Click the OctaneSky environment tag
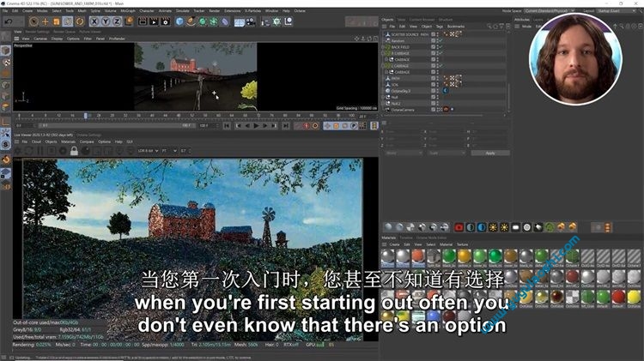Image resolution: width=644 pixels, height=361 pixels. point(446,91)
